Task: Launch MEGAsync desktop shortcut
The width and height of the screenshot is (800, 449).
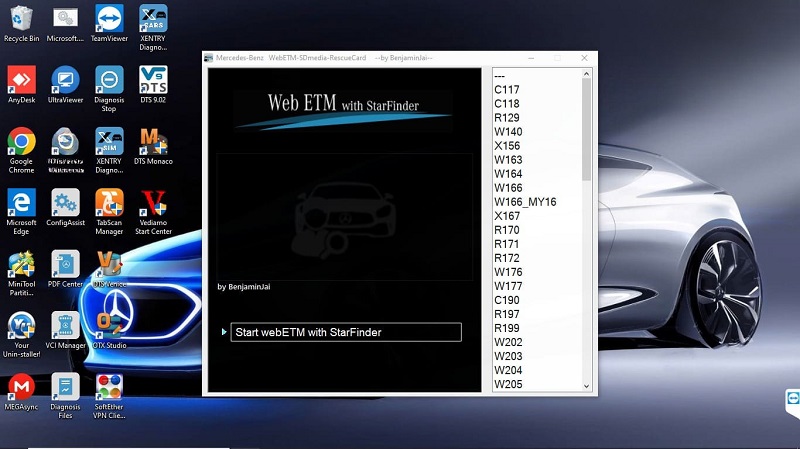Action: click(x=21, y=392)
